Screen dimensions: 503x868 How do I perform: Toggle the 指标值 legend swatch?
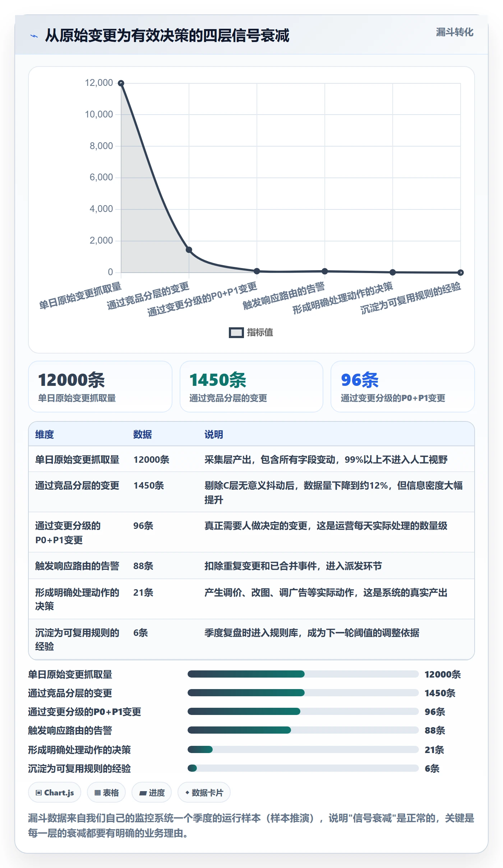click(236, 333)
